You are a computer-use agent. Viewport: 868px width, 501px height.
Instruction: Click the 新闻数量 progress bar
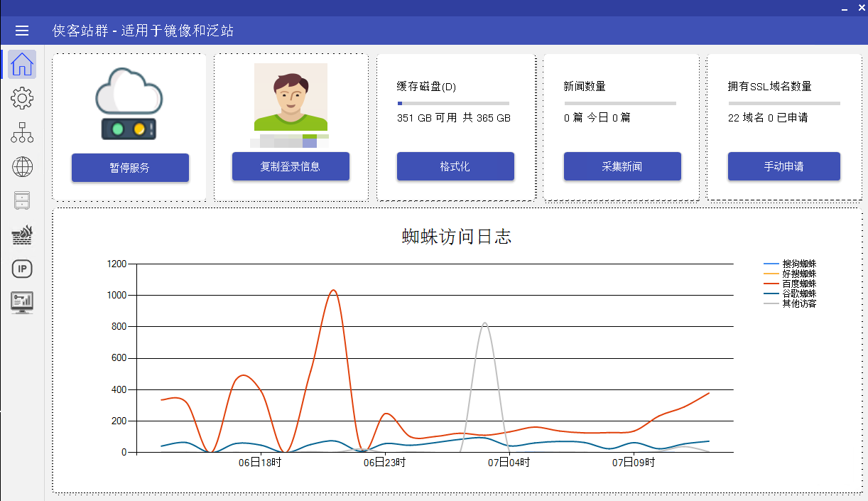[x=620, y=104]
